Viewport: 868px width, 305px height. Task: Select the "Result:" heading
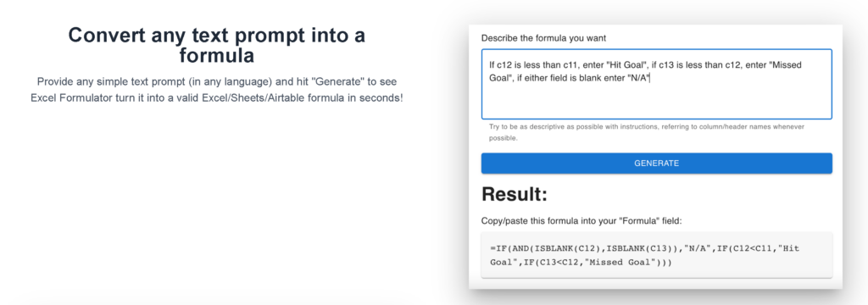[515, 194]
